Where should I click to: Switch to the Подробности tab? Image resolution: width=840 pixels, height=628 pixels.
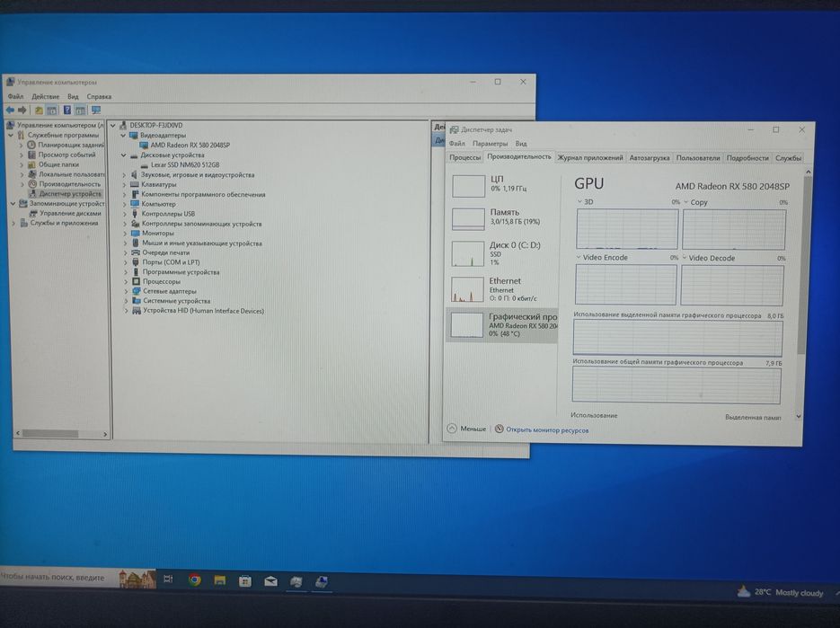coord(747,157)
